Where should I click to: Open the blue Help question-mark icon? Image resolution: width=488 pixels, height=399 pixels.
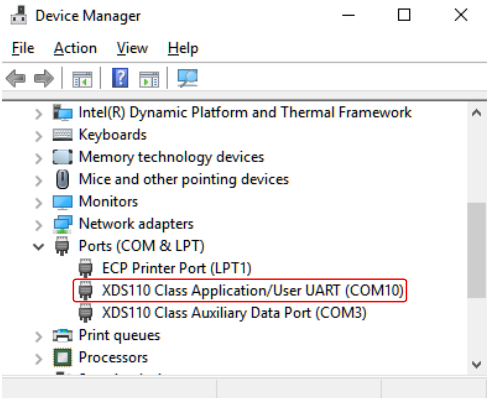(120, 78)
